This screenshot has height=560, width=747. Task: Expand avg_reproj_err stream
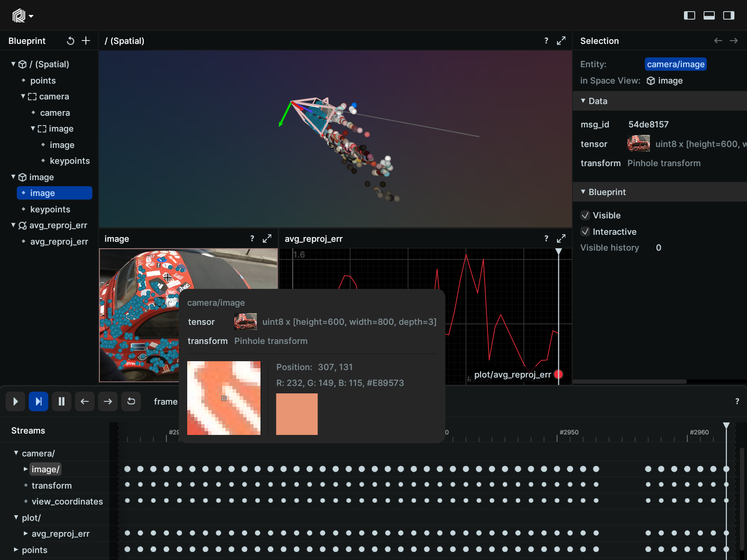click(26, 533)
